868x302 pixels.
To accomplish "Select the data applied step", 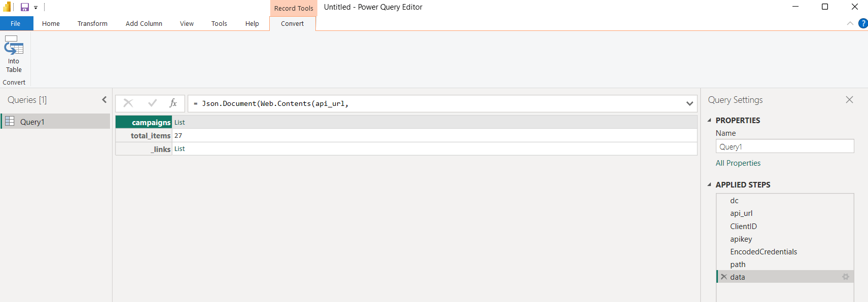I will [x=785, y=277].
